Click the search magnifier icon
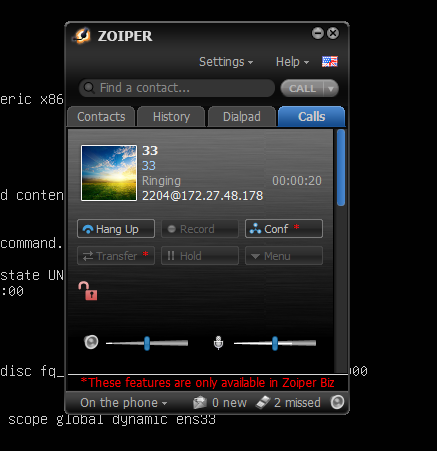Screen dimensions: 437x451 click(89, 88)
